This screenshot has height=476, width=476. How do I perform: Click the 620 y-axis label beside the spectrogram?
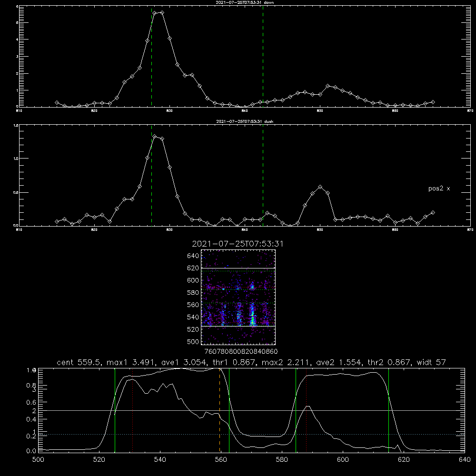click(193, 268)
